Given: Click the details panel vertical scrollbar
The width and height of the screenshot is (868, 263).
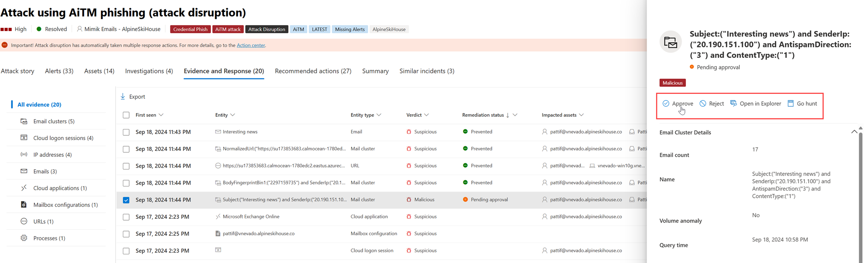Looking at the screenshot, I should pyautogui.click(x=860, y=191).
